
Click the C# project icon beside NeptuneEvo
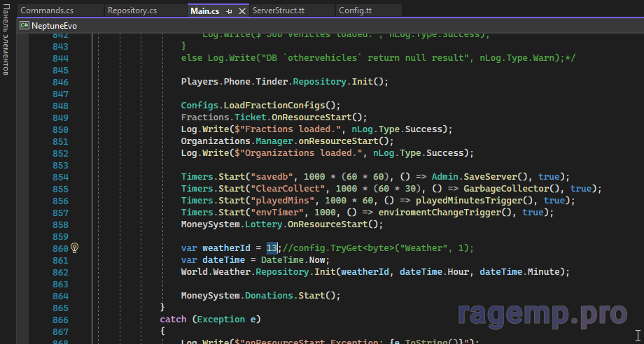coord(24,25)
